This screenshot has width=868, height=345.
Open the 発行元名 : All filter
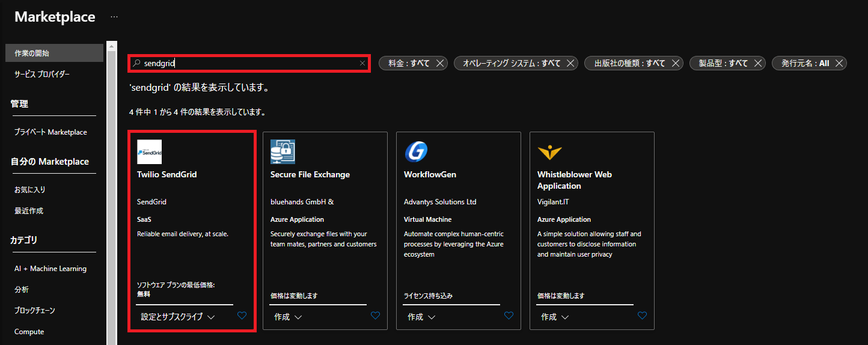pyautogui.click(x=805, y=63)
